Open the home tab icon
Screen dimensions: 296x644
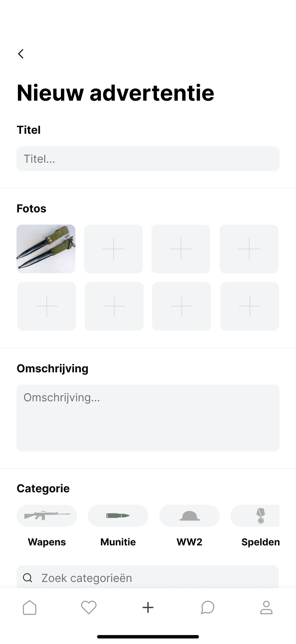[x=30, y=607]
